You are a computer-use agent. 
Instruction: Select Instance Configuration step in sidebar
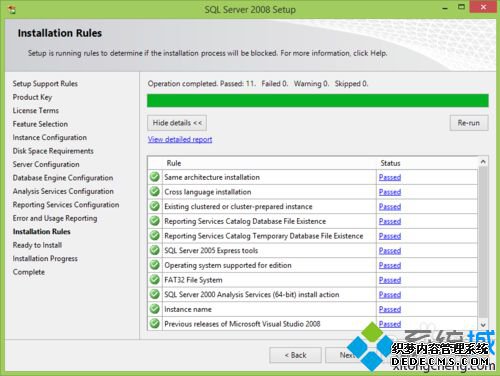(50, 137)
